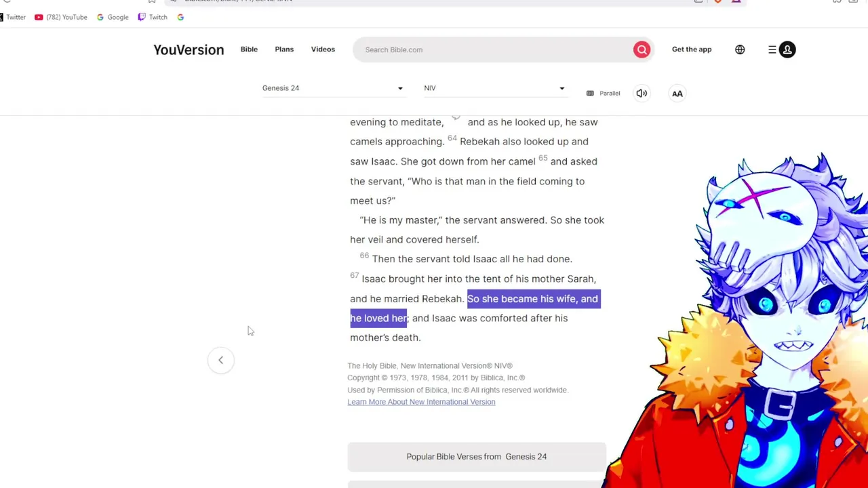
Task: Open the user profile avatar
Action: [787, 49]
